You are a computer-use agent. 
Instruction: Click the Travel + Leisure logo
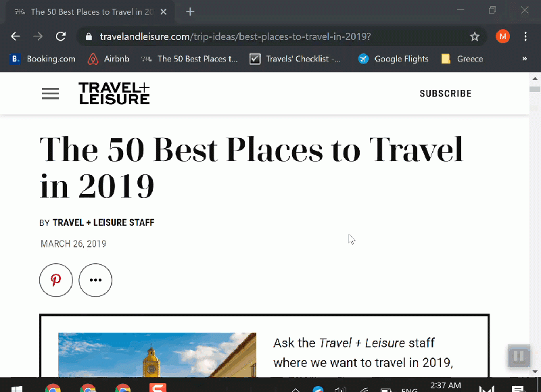pos(114,93)
